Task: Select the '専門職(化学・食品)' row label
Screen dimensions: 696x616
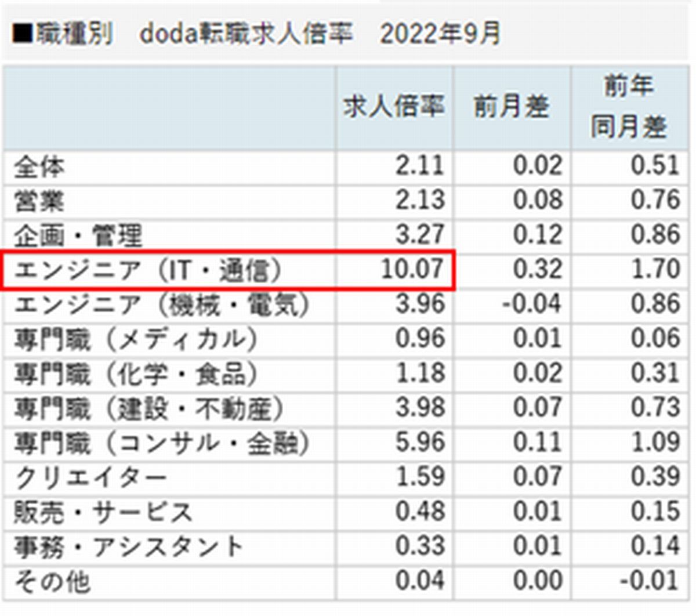Action: (136, 374)
